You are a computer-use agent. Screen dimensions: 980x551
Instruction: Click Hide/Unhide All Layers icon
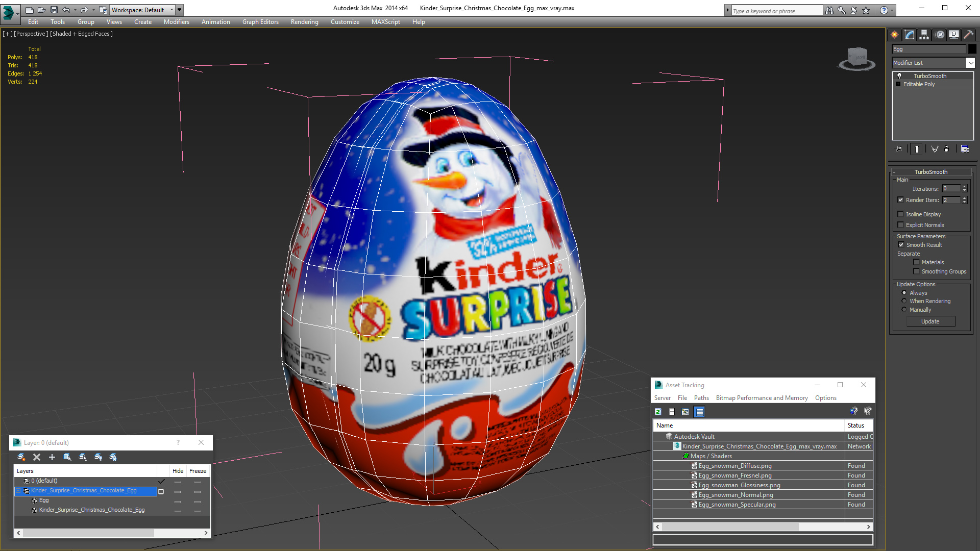[x=98, y=457]
